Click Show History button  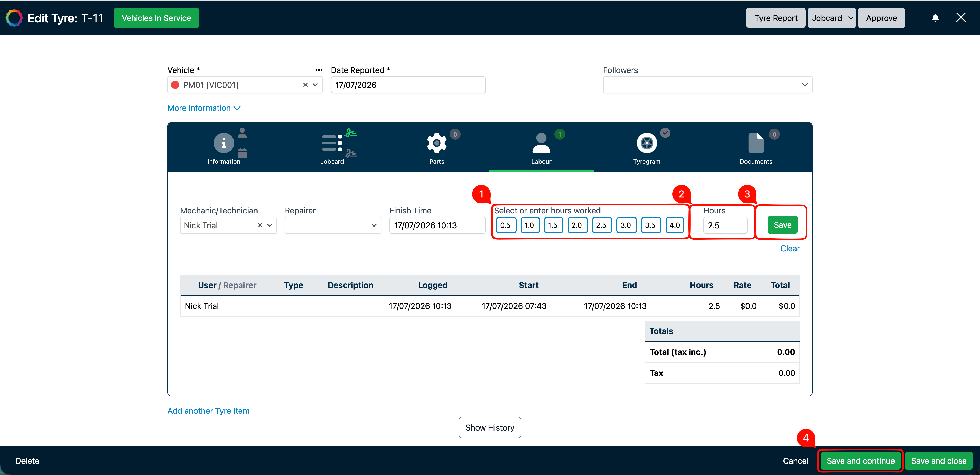click(x=490, y=428)
